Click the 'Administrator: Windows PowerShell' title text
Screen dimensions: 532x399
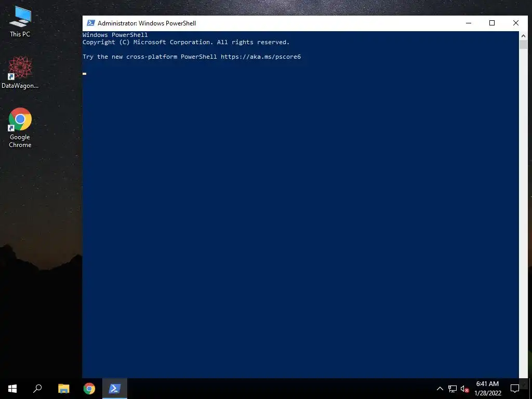coord(147,23)
